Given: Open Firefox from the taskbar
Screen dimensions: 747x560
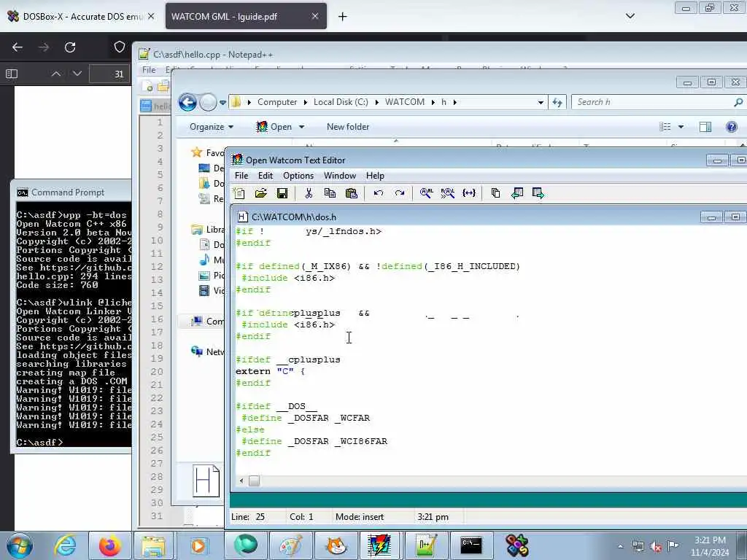Looking at the screenshot, I should (109, 545).
